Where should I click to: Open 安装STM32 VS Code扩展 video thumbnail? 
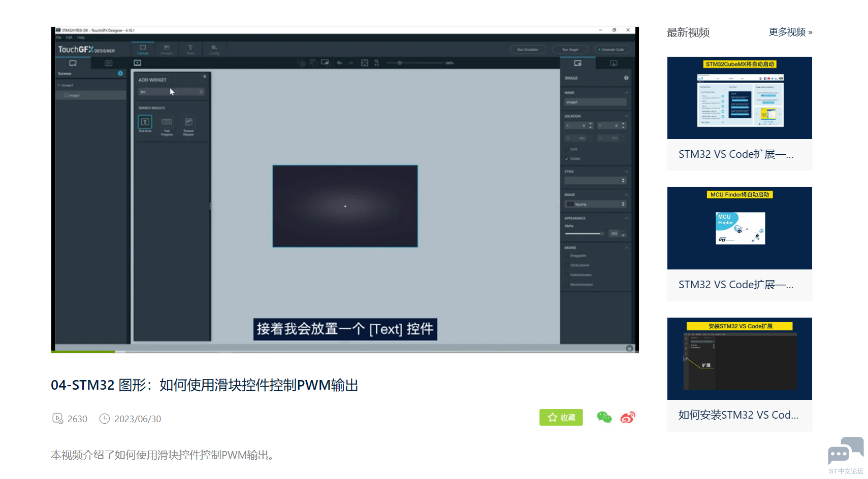click(x=740, y=359)
